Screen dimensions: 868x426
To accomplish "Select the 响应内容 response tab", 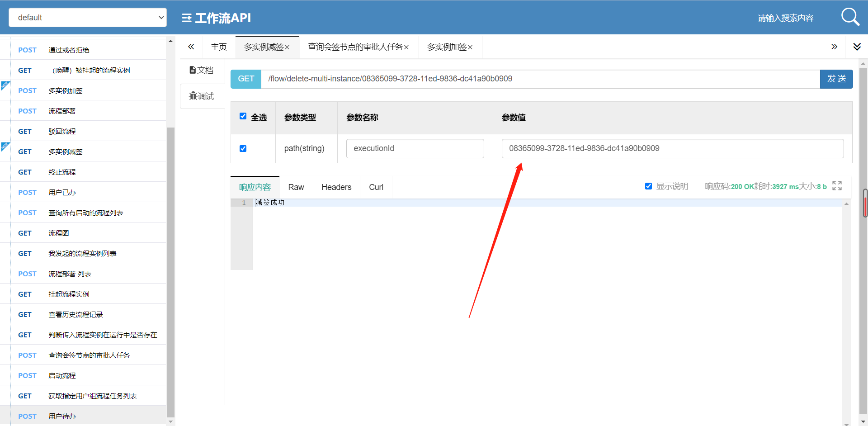I will pyautogui.click(x=255, y=187).
